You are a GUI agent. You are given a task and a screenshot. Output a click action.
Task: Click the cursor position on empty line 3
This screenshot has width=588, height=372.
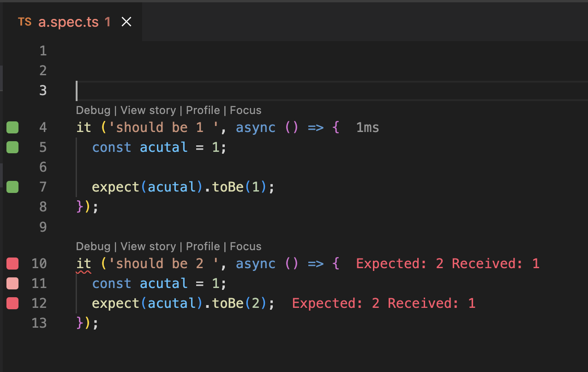(x=78, y=90)
